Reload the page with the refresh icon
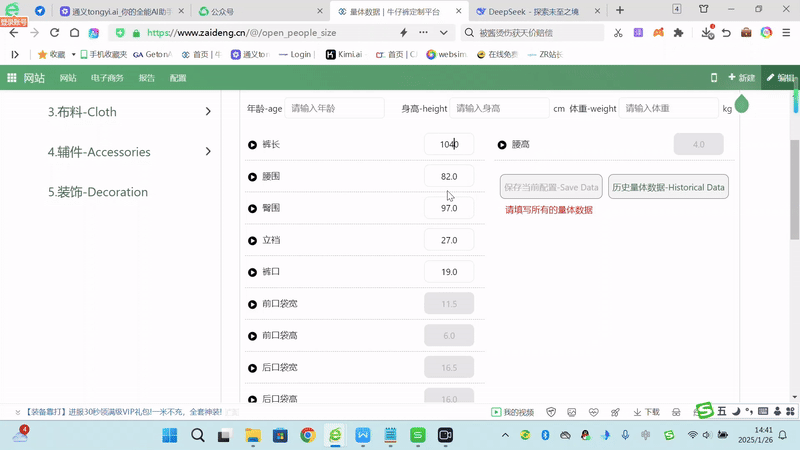 54,33
